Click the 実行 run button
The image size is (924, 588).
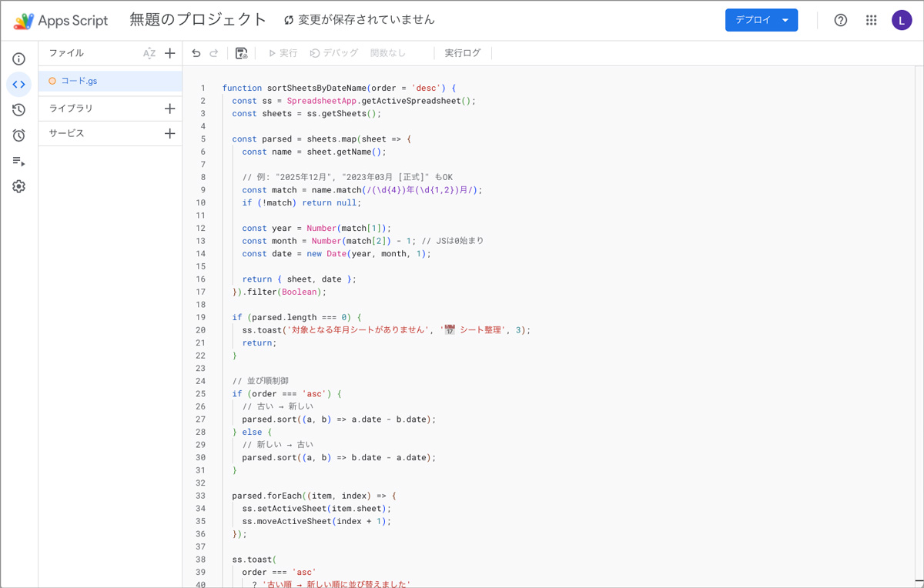coord(283,53)
